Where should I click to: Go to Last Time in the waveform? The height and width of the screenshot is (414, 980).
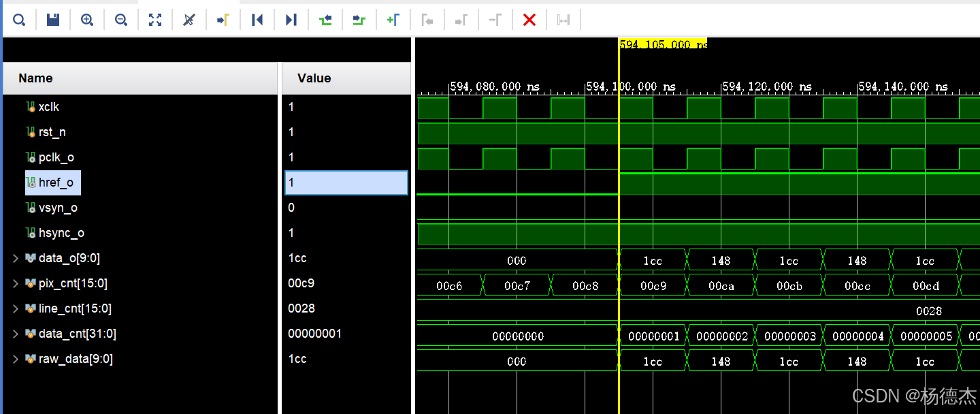tap(291, 19)
